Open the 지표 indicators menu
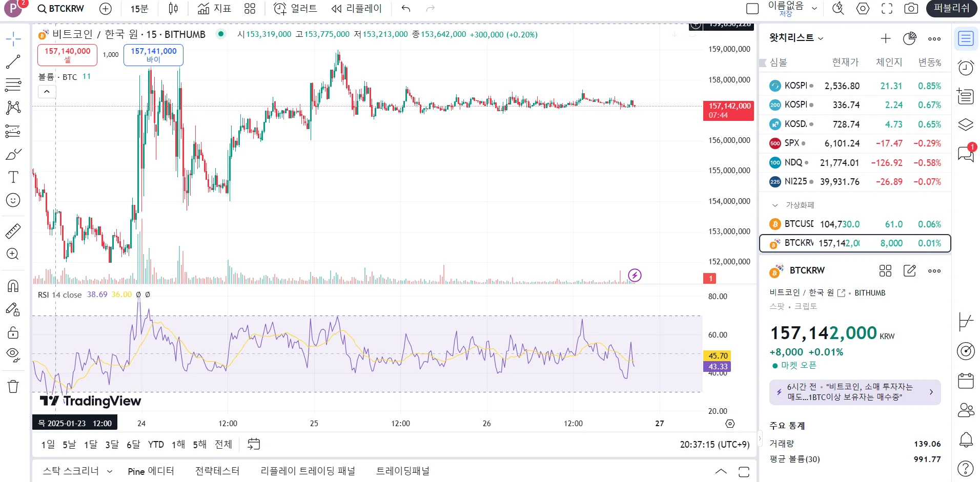The image size is (980, 482). coord(215,9)
